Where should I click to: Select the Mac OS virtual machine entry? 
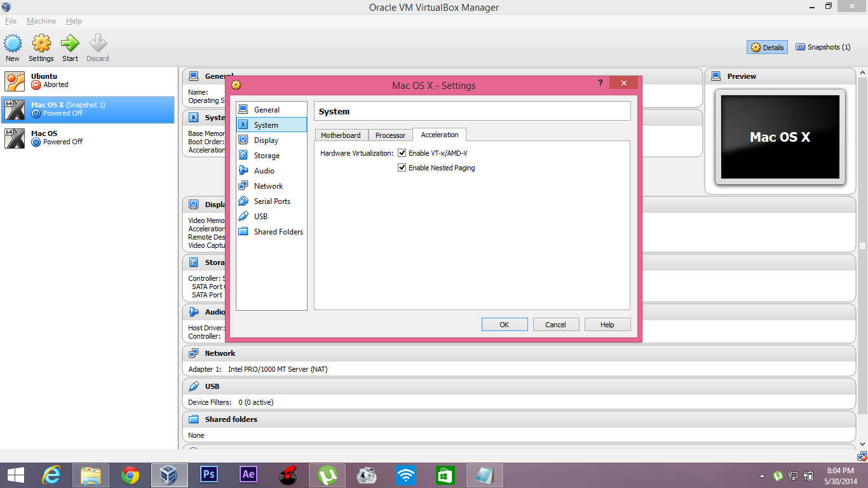tap(88, 138)
